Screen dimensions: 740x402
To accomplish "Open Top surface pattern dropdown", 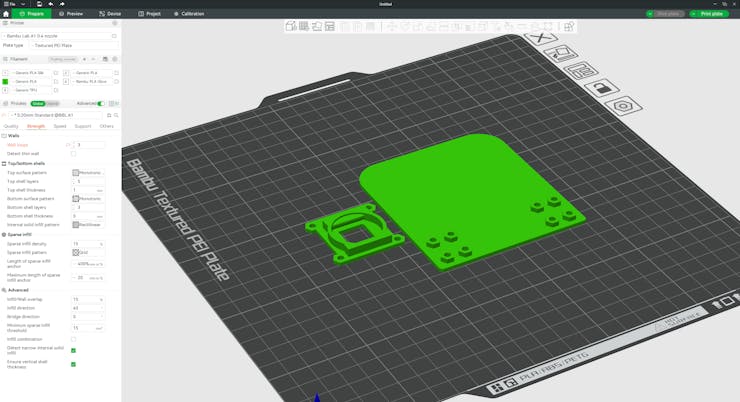I will click(x=88, y=173).
